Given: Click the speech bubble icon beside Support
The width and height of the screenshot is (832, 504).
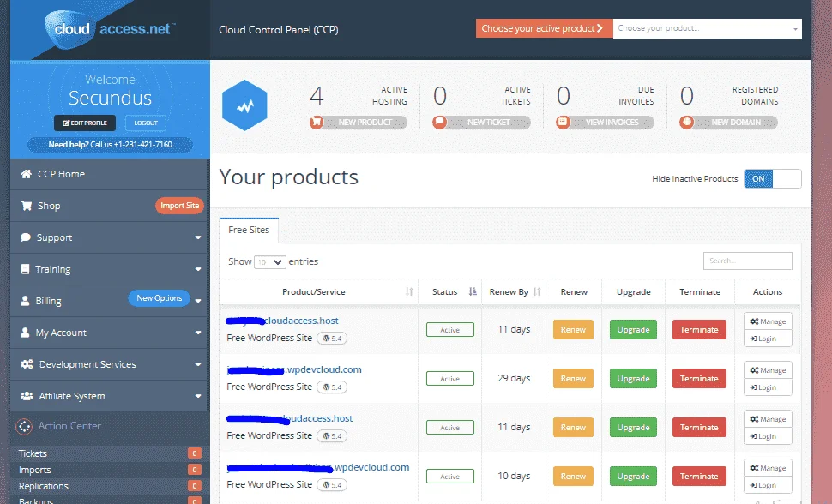Looking at the screenshot, I should [x=25, y=237].
